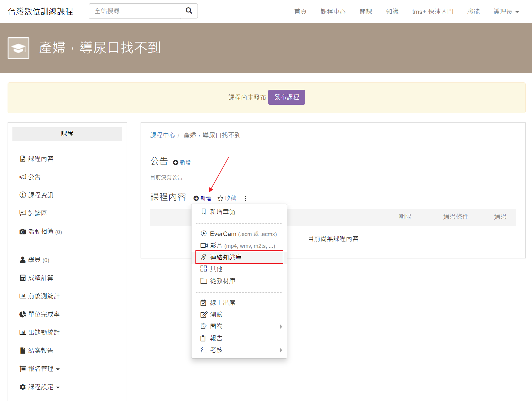Click the file icon for 結案報告
The height and width of the screenshot is (406, 532).
coord(23,351)
